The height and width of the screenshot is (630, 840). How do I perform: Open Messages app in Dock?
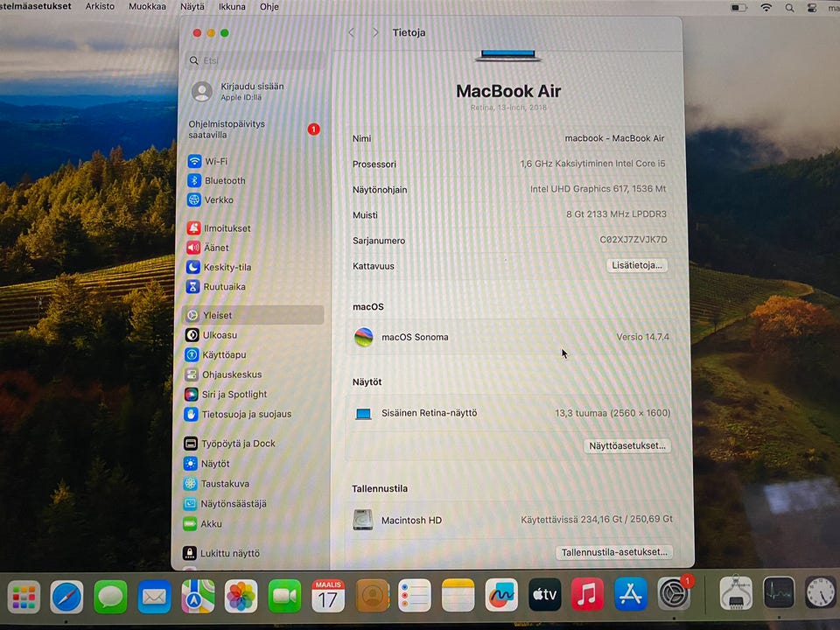(x=110, y=597)
